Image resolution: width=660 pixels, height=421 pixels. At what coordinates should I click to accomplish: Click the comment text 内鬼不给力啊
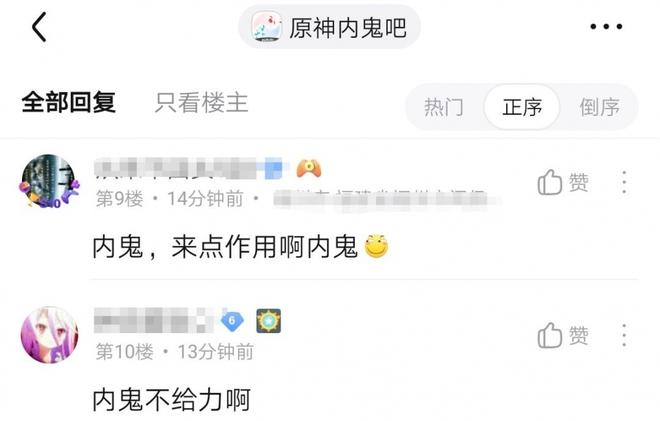(172, 399)
